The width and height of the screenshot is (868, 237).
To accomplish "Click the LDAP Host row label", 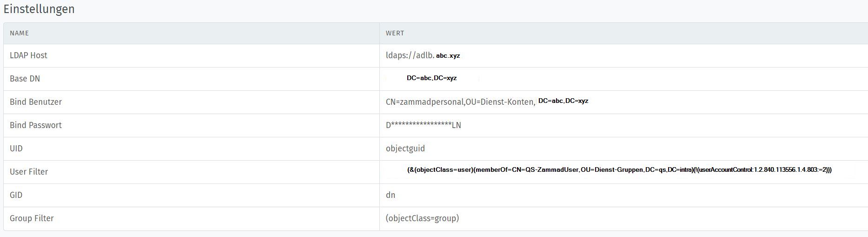I will click(x=28, y=55).
